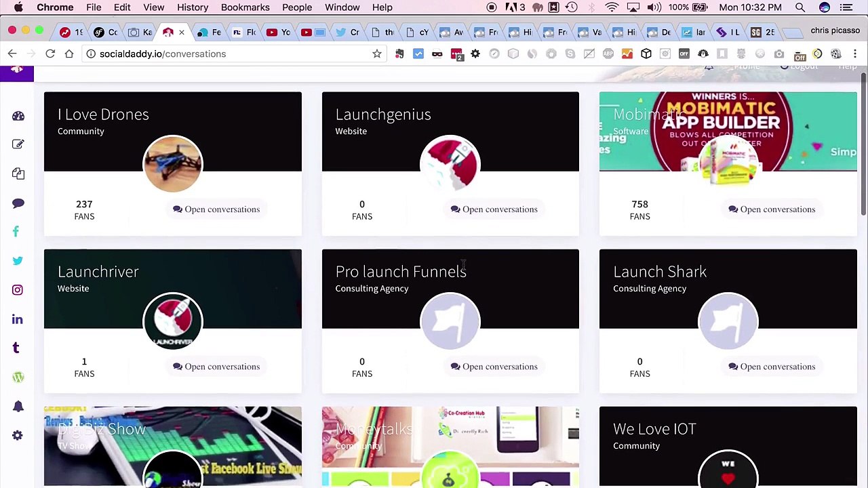This screenshot has width=868, height=488.
Task: Click the 'Mon 10:32 PM' menu bar clock
Action: [x=751, y=7]
